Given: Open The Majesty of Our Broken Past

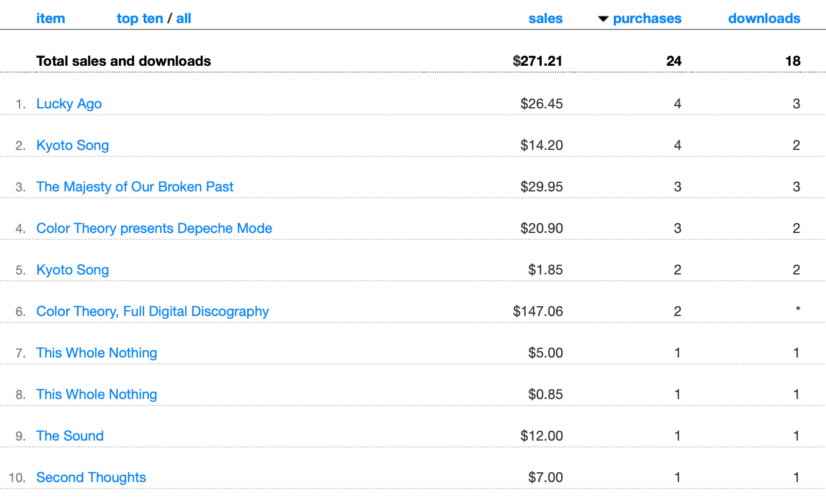Looking at the screenshot, I should click(135, 187).
